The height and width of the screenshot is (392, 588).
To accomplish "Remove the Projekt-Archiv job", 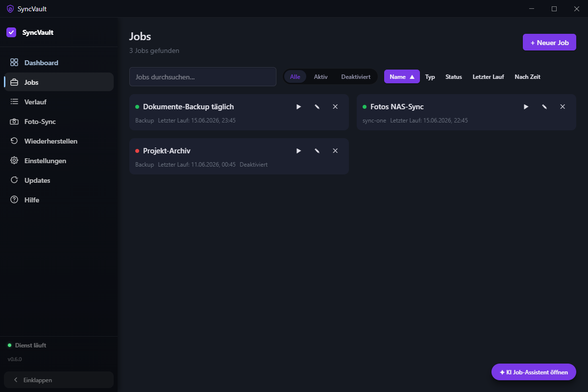I will tap(335, 151).
